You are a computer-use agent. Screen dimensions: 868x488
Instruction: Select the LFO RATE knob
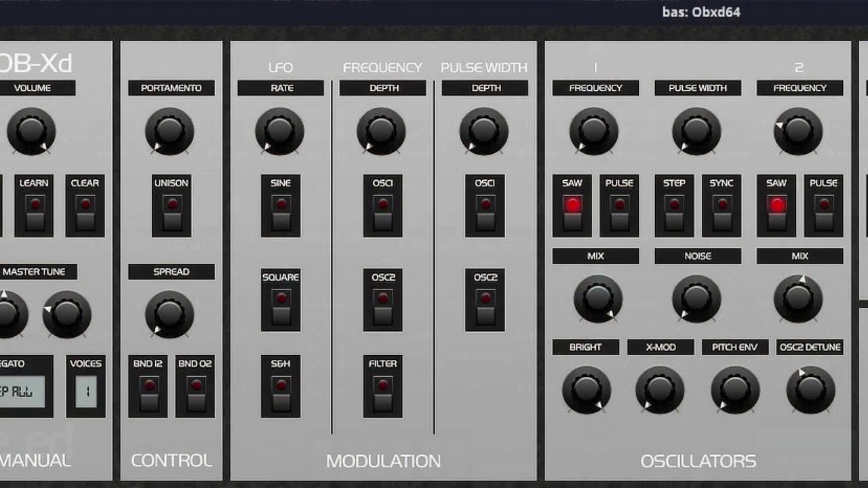pyautogui.click(x=279, y=131)
